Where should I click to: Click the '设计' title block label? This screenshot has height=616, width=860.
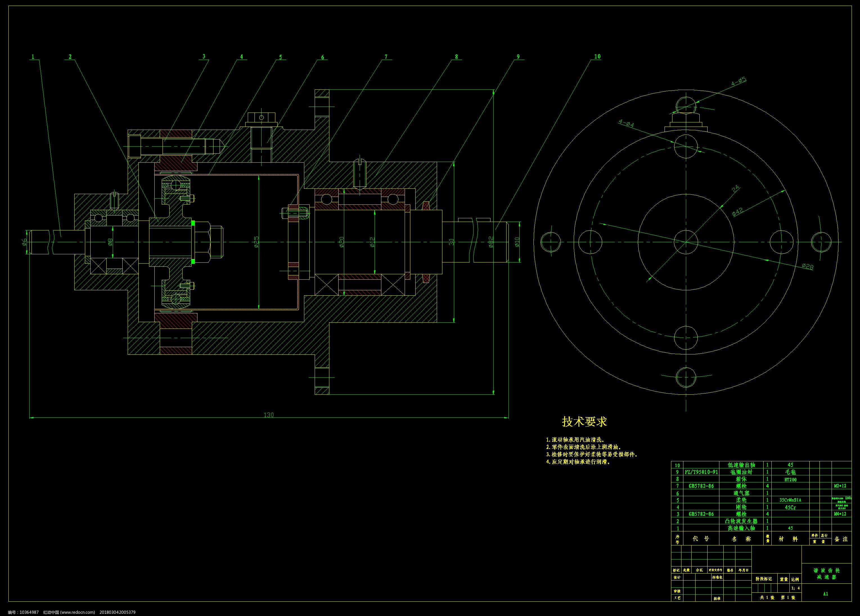click(x=677, y=577)
